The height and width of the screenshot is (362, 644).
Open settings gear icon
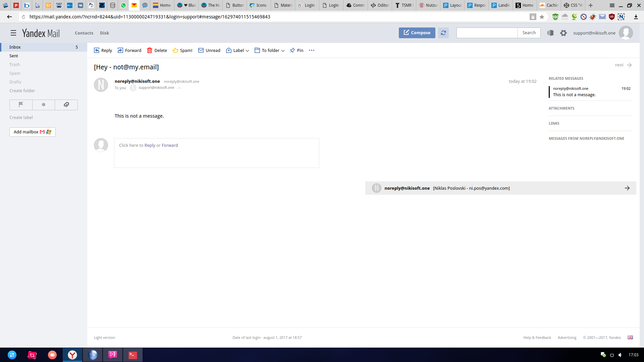coord(563,33)
